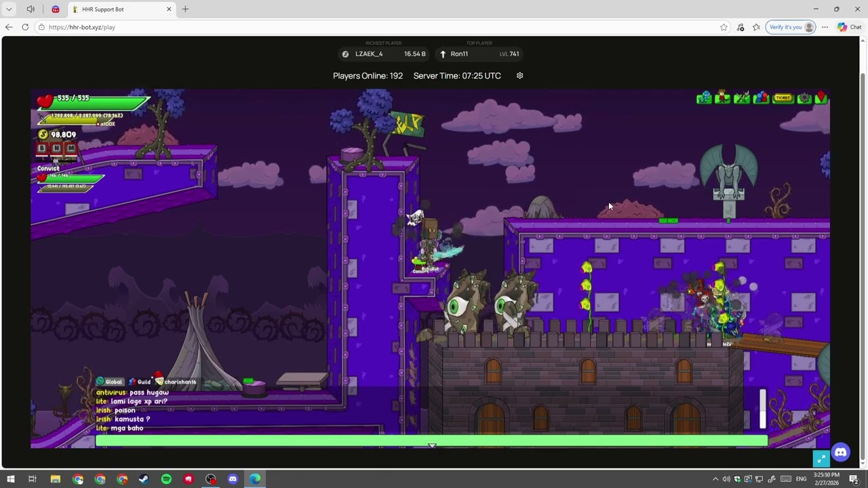
Task: Click the HHR Support Bot browser tab
Action: [x=123, y=9]
